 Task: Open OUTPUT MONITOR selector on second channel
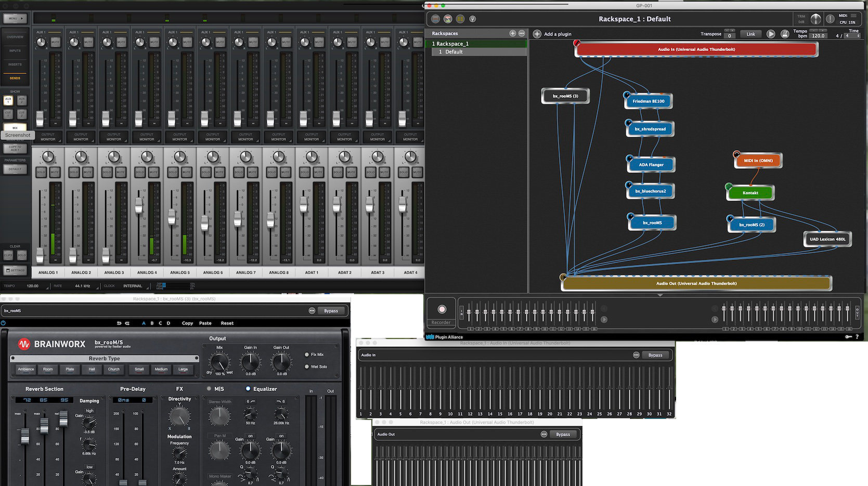81,137
